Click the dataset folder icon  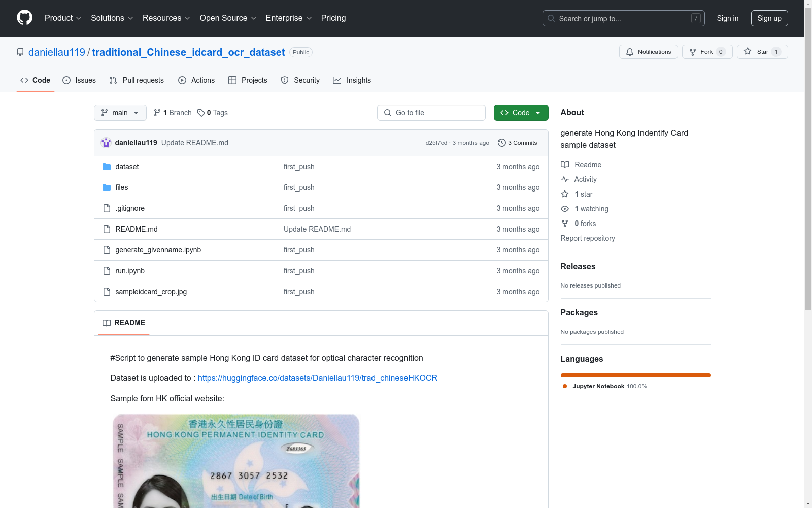[x=107, y=167]
